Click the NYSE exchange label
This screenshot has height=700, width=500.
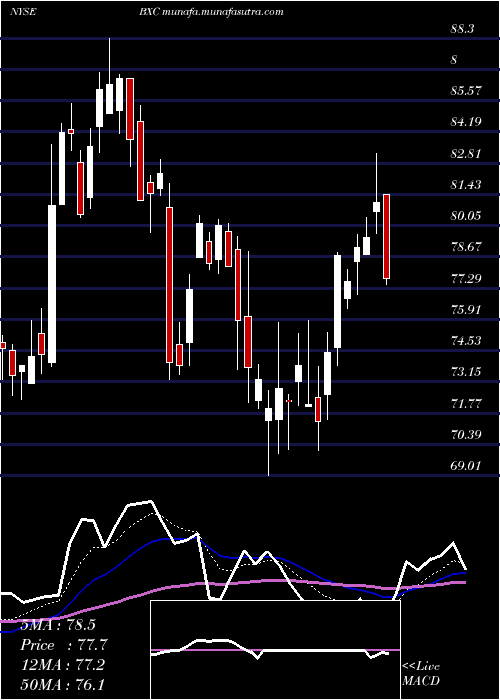(x=23, y=12)
